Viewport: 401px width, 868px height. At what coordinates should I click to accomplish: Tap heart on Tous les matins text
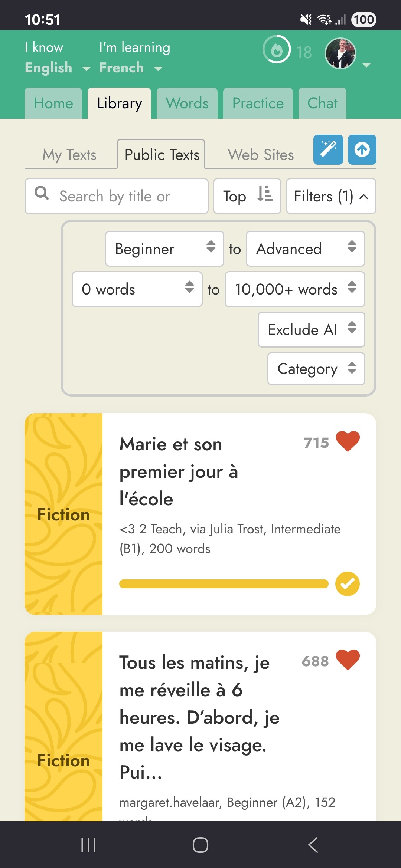point(348,660)
